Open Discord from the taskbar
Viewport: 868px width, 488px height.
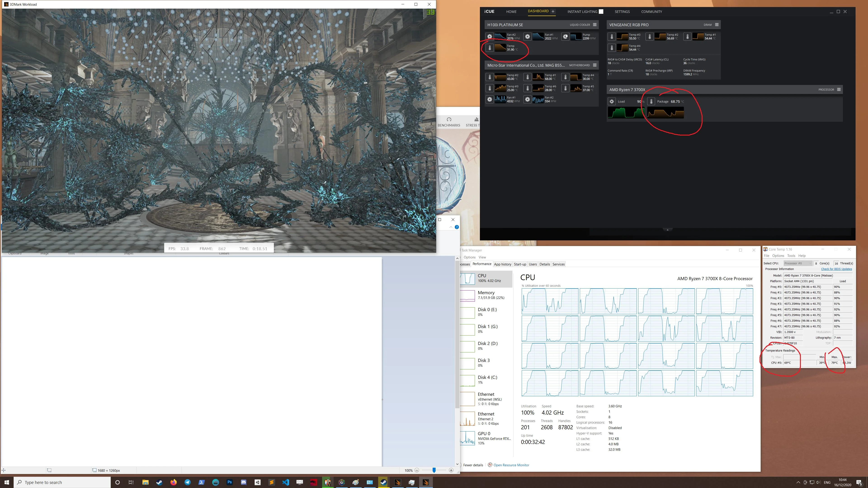click(244, 482)
